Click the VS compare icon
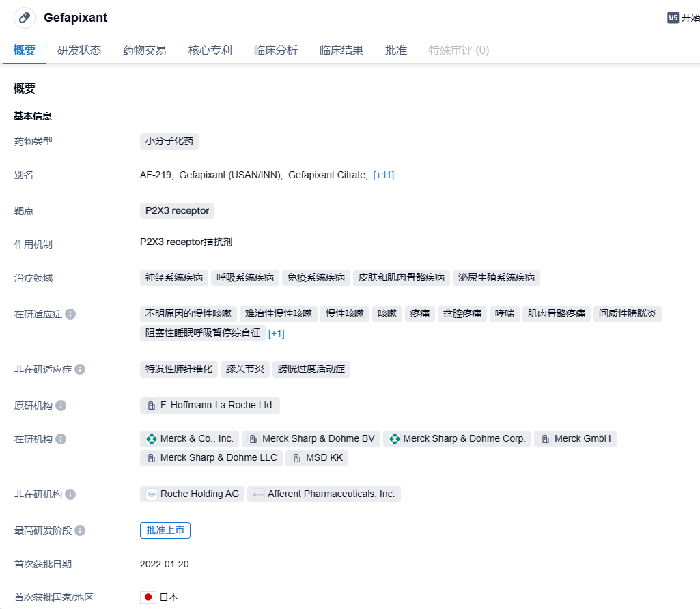Screen dimensions: 700x609 coord(673,18)
